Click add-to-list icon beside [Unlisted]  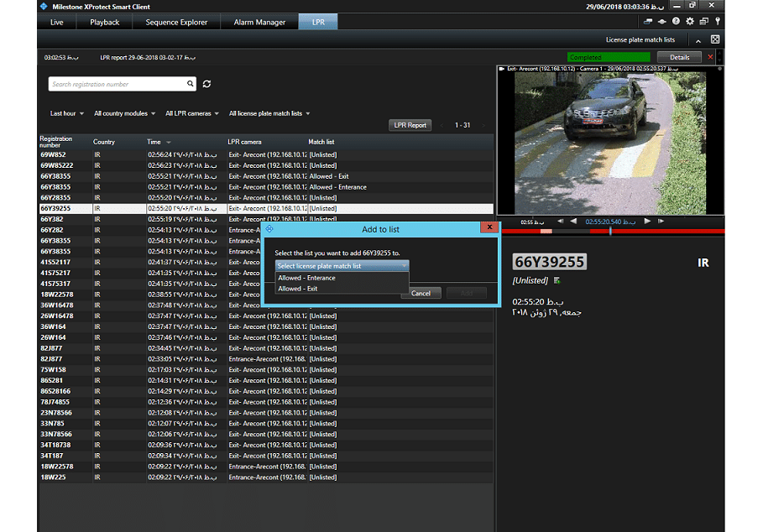click(557, 280)
